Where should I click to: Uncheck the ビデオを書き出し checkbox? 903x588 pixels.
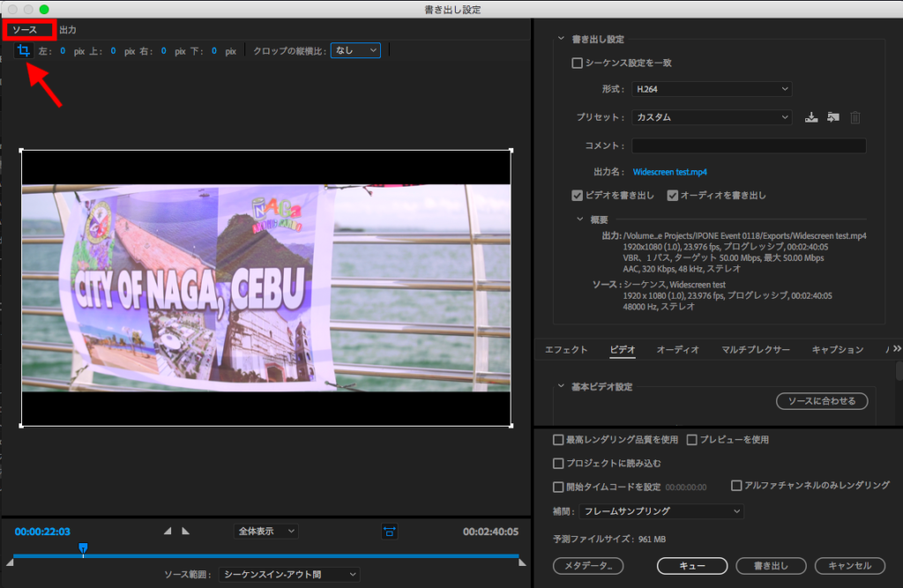click(578, 195)
